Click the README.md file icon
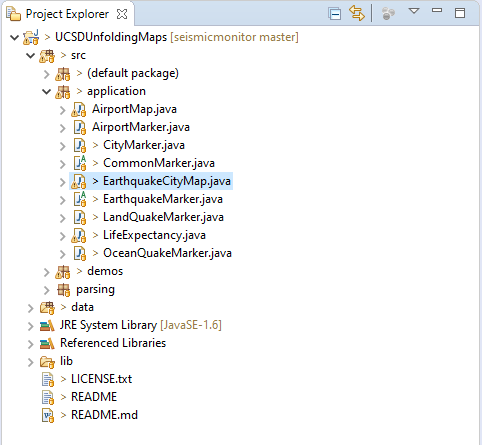482x445 pixels. click(x=48, y=415)
